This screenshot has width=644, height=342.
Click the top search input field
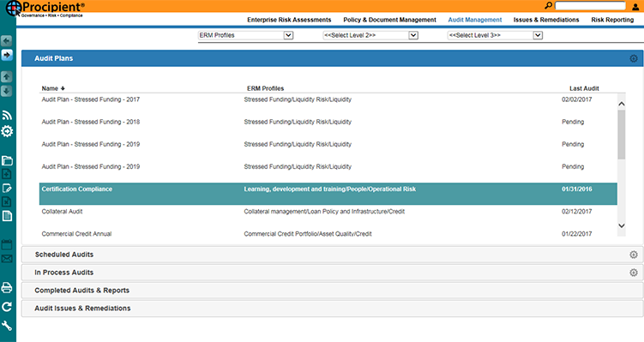click(x=590, y=6)
